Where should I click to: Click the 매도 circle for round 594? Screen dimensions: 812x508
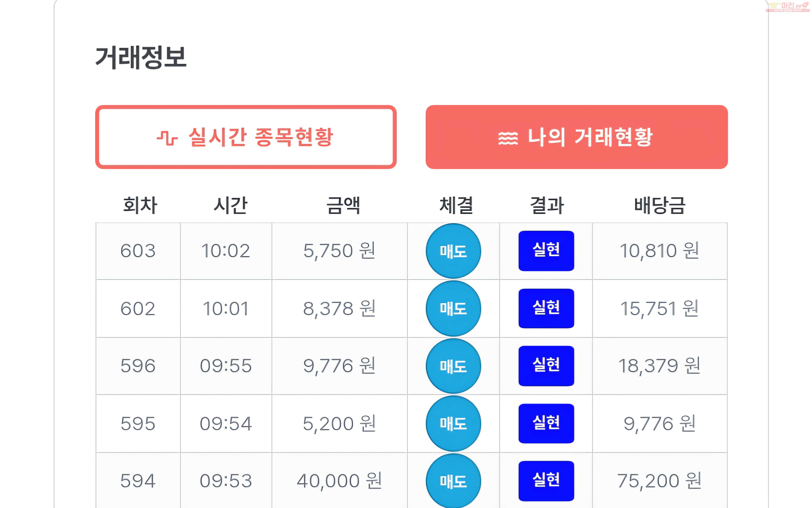(453, 481)
